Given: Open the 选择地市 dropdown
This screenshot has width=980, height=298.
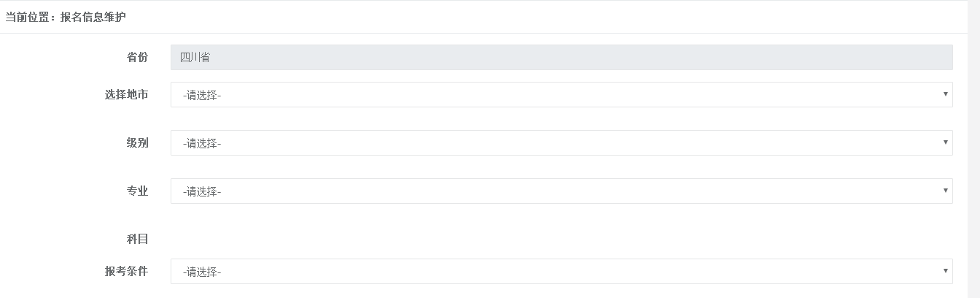Looking at the screenshot, I should [561, 95].
